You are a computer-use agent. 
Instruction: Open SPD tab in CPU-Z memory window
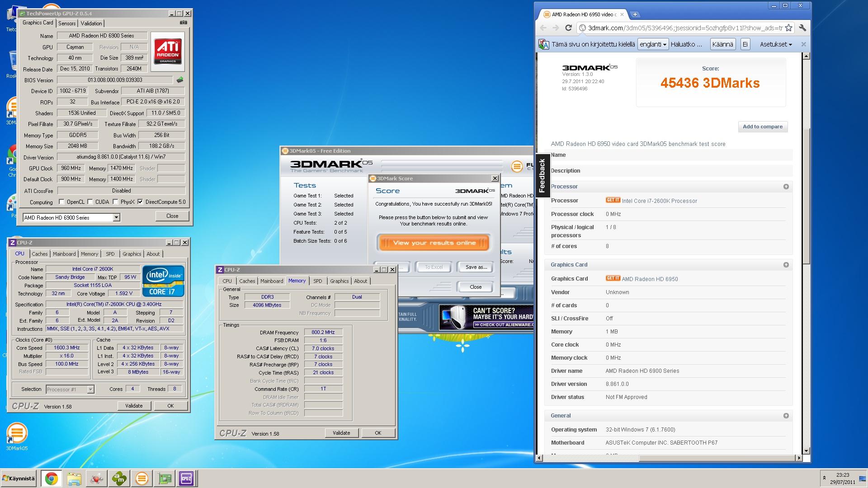tap(318, 281)
